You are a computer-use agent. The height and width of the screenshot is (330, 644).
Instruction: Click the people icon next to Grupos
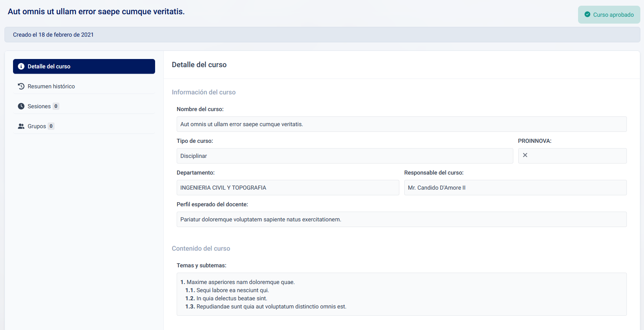tap(21, 126)
